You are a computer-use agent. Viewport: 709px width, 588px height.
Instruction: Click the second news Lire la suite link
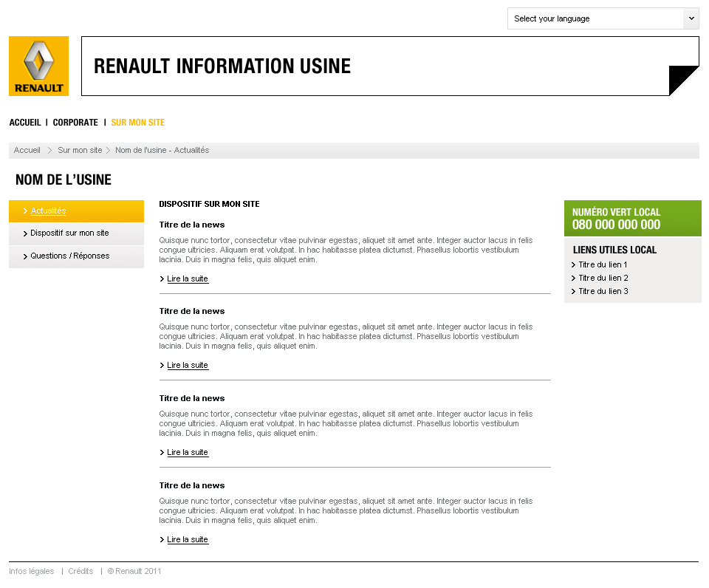[188, 365]
